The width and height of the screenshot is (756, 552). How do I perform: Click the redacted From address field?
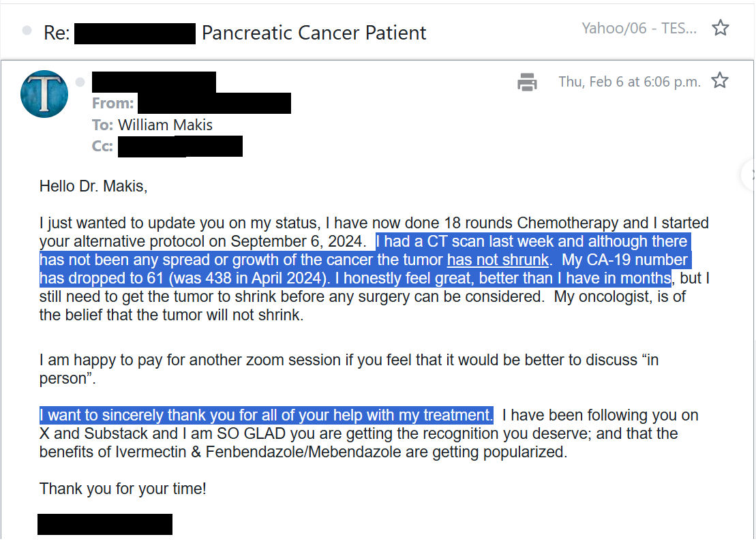pos(214,104)
